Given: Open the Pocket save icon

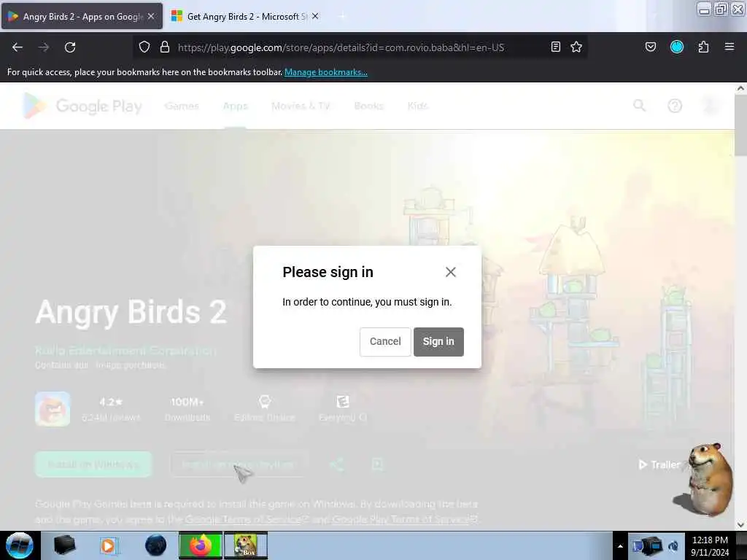Looking at the screenshot, I should (x=650, y=47).
